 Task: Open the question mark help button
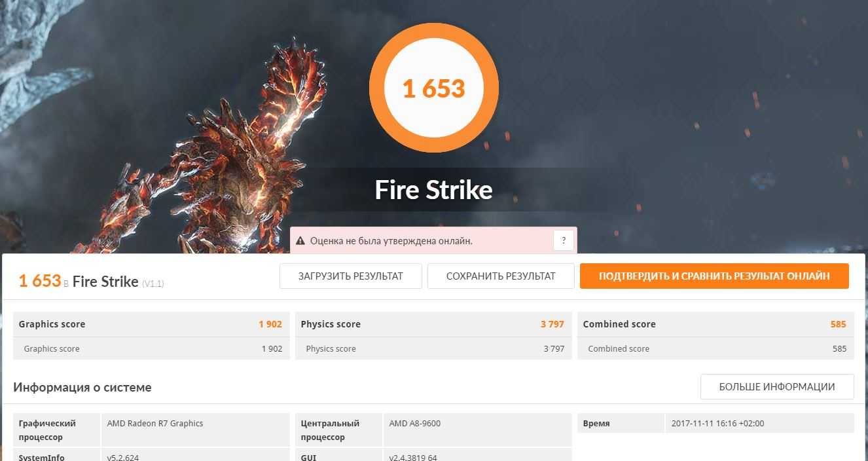pos(564,240)
